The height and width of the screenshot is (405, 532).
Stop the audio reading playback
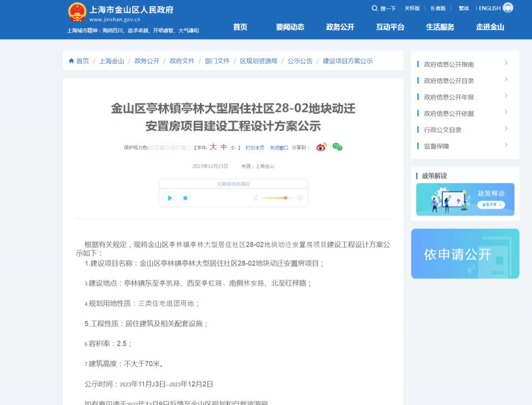185,198
